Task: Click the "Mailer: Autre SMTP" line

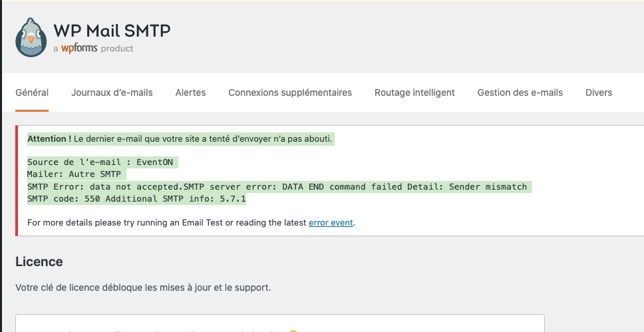Action: click(76, 174)
